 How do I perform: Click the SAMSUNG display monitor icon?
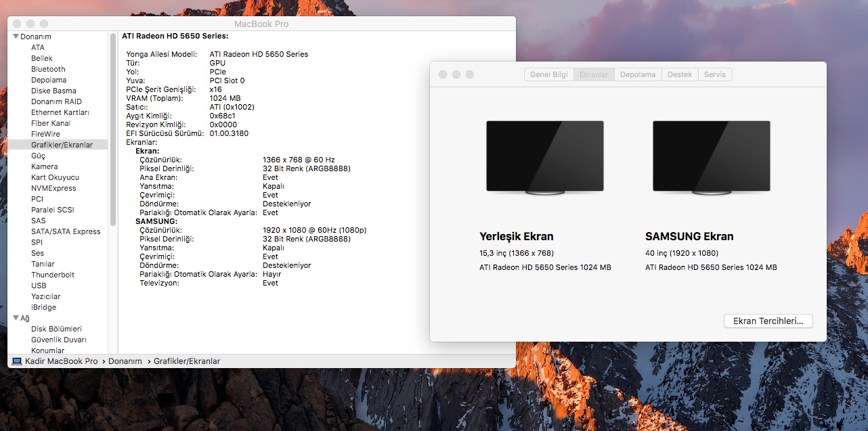coord(711,157)
